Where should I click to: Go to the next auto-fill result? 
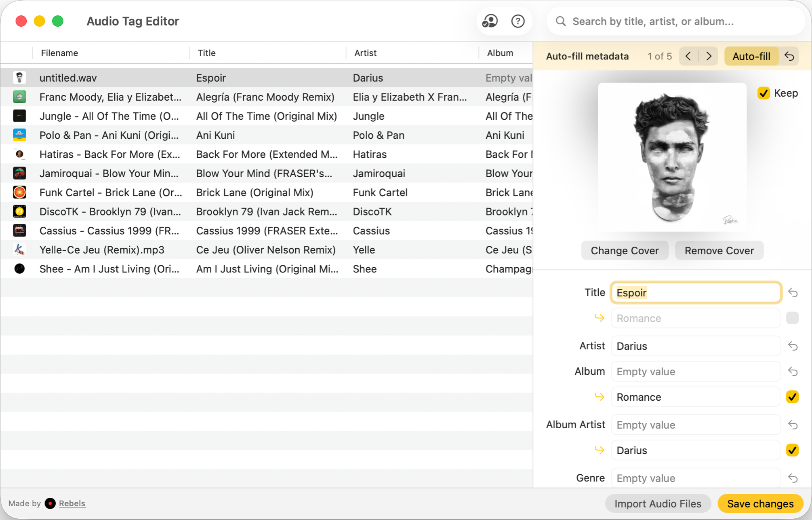coord(709,56)
